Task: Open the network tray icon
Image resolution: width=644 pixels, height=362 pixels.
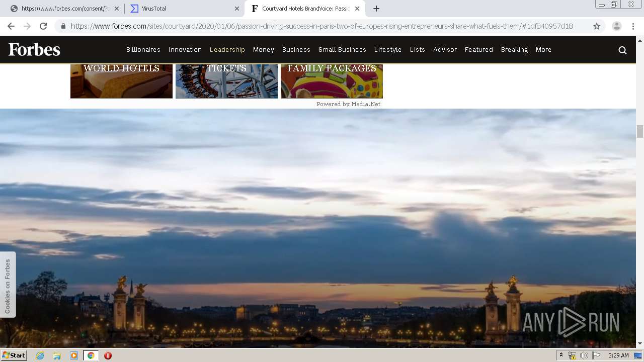Action: click(x=572, y=355)
